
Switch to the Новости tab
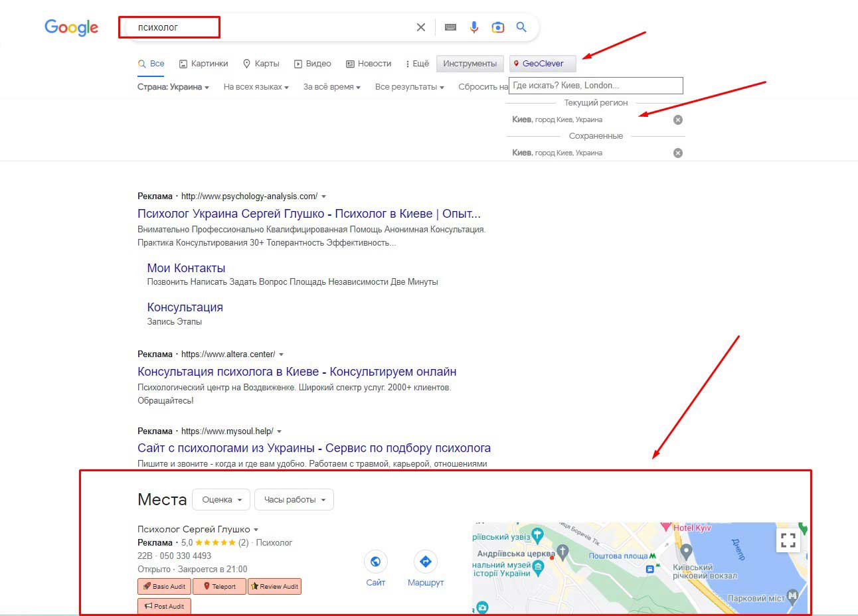[369, 64]
